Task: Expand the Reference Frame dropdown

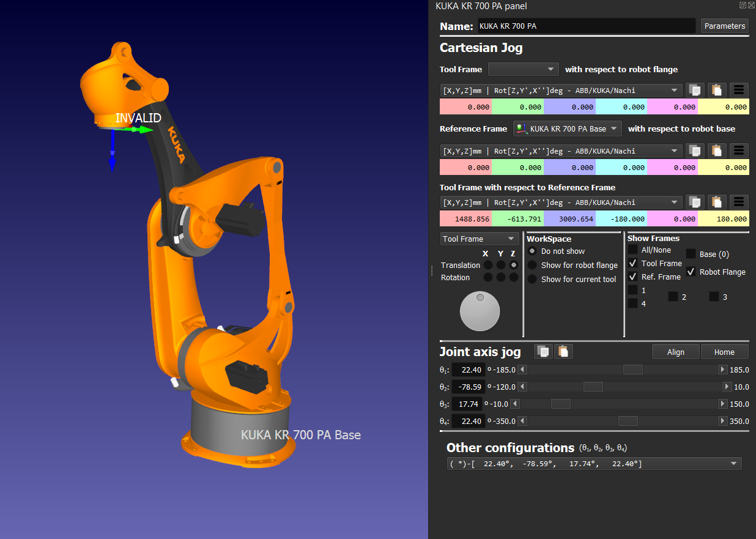Action: click(567, 128)
